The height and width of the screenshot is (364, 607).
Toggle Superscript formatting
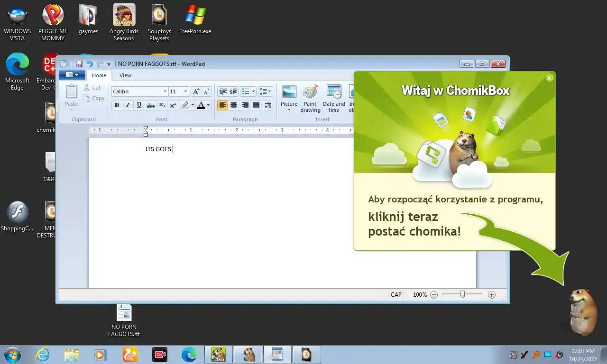point(173,105)
